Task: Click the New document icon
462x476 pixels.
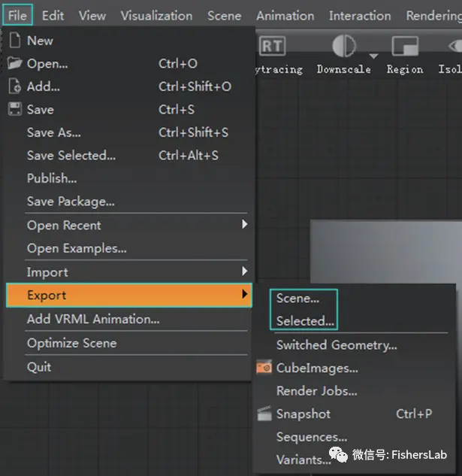Action: click(x=14, y=41)
